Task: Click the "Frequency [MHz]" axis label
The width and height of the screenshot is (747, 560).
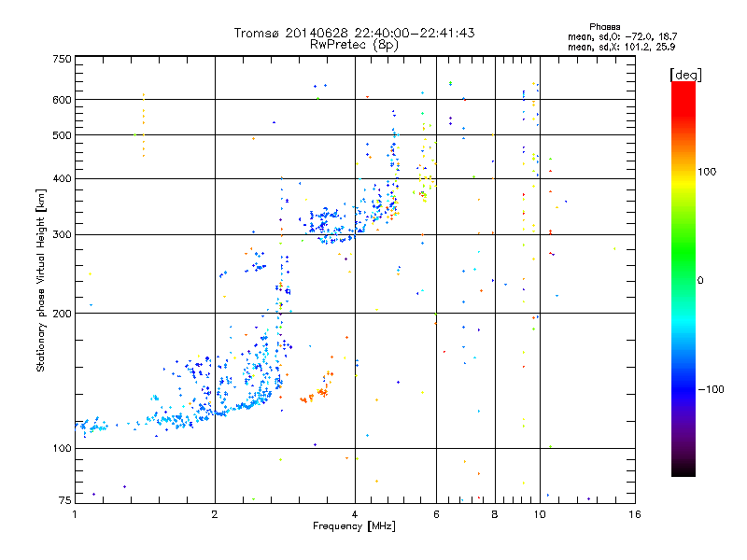Action: tap(354, 526)
